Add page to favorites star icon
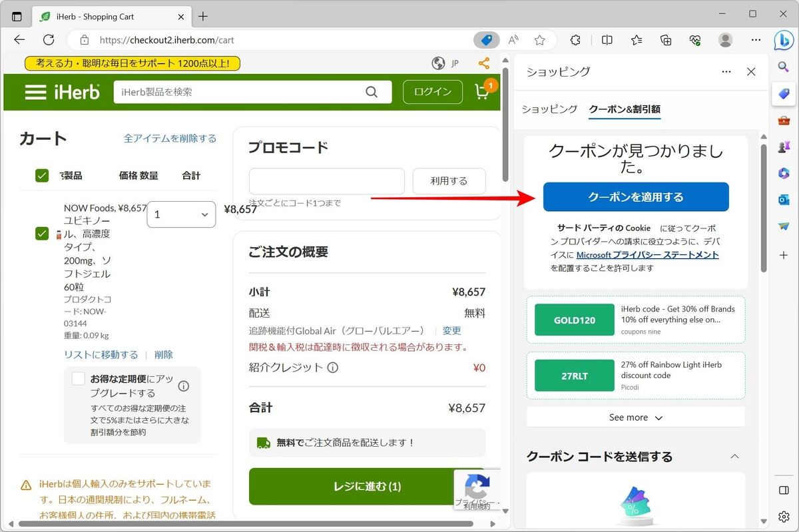Viewport: 799px width, 532px height. [x=540, y=40]
